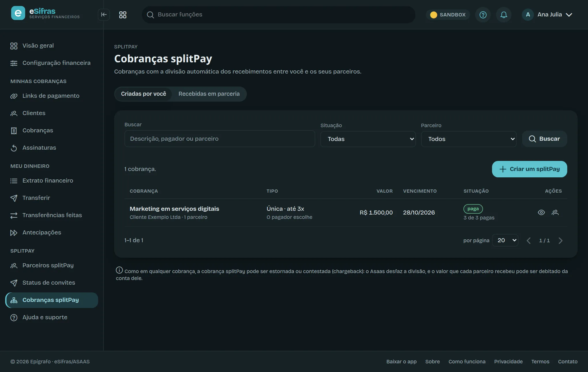Select Cobranças splitPay sidebar item
This screenshot has width=588, height=372.
click(x=52, y=300)
